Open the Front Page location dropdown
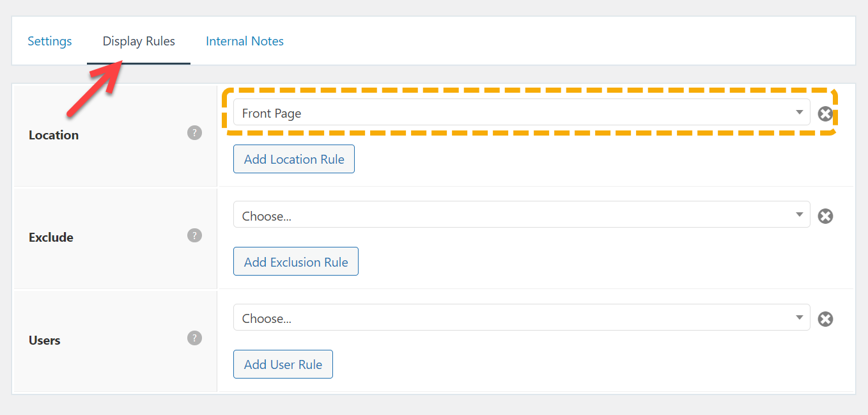 [x=511, y=113]
